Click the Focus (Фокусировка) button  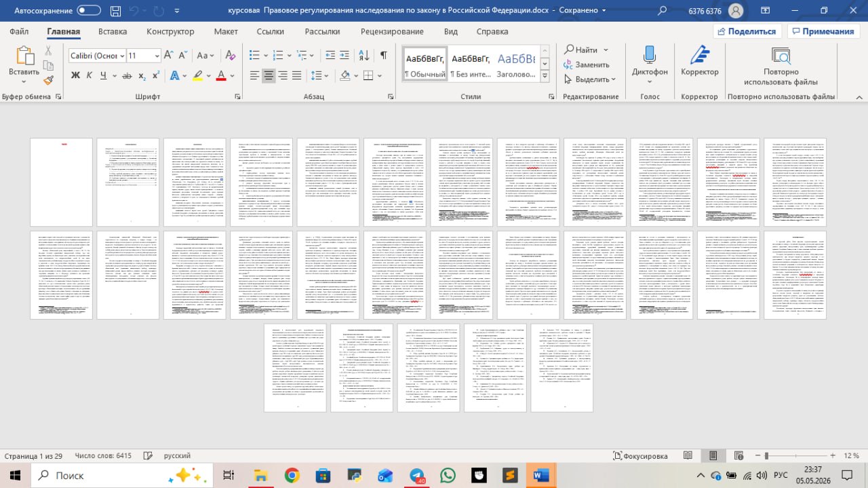point(641,456)
